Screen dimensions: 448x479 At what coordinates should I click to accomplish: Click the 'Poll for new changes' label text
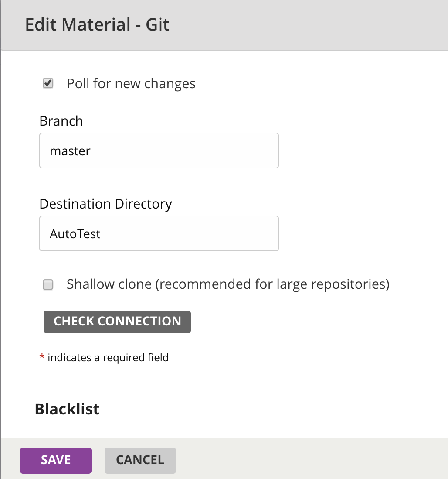(131, 83)
